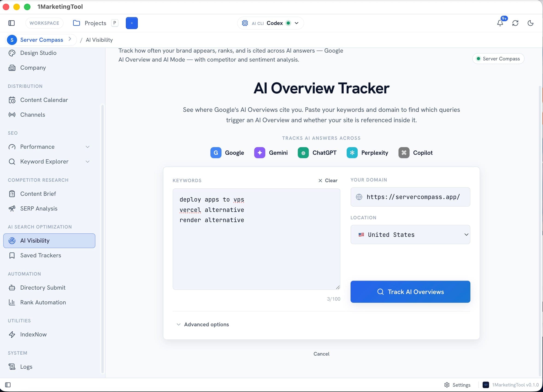Click the globe icon in domain field
This screenshot has height=392, width=543.
pyautogui.click(x=359, y=197)
